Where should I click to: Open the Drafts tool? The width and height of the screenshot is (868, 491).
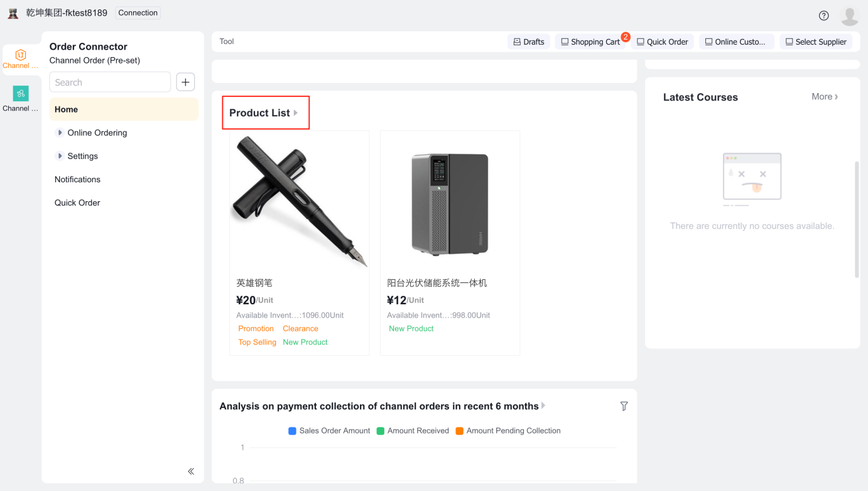tap(528, 41)
